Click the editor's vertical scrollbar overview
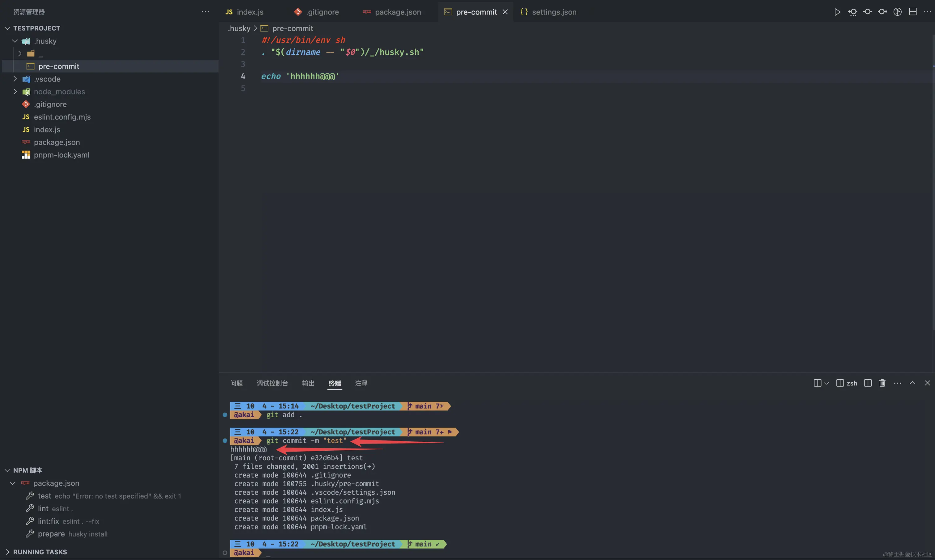935x560 pixels. (x=933, y=189)
